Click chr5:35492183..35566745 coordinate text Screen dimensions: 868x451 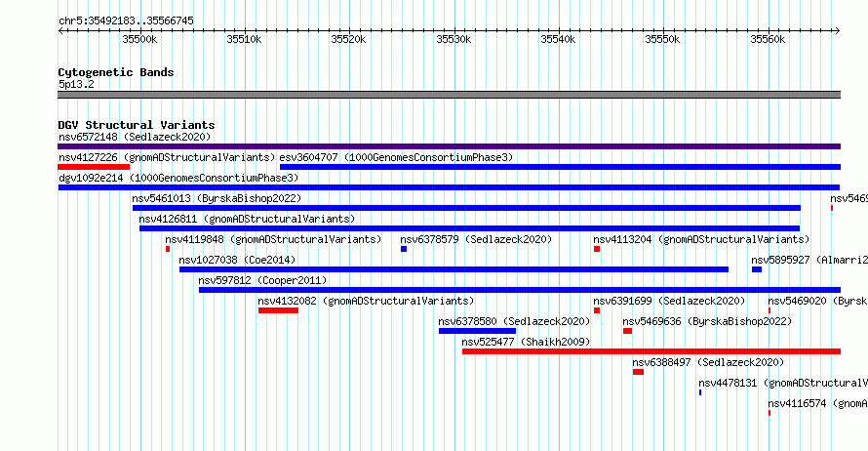126,21
